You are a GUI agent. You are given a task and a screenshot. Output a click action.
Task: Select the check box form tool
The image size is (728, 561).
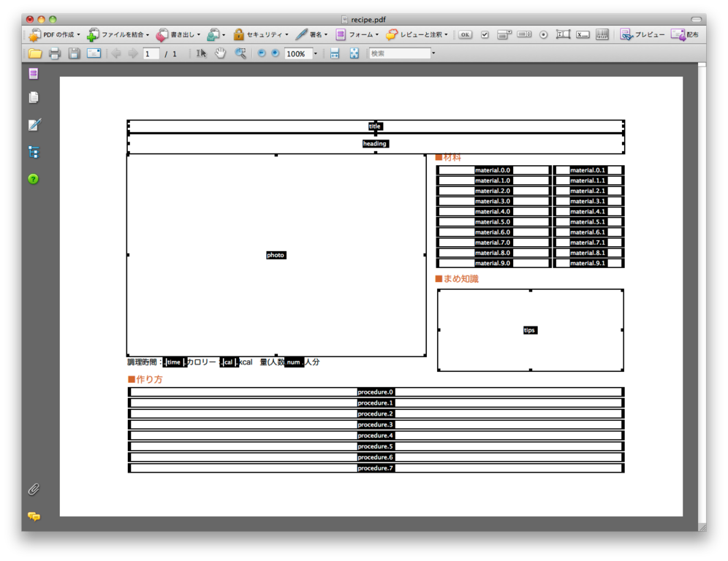(x=485, y=34)
